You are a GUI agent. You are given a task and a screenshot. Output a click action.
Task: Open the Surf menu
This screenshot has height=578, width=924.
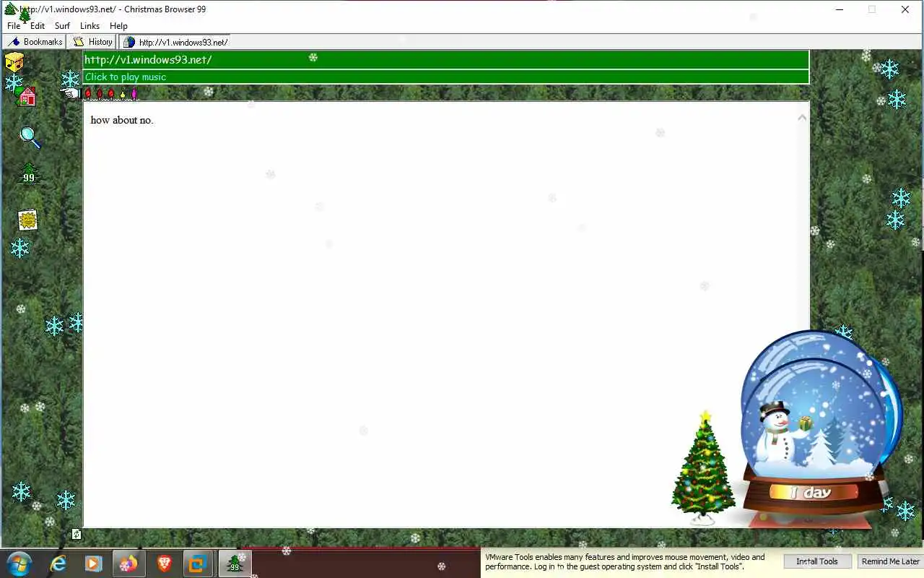pos(62,26)
